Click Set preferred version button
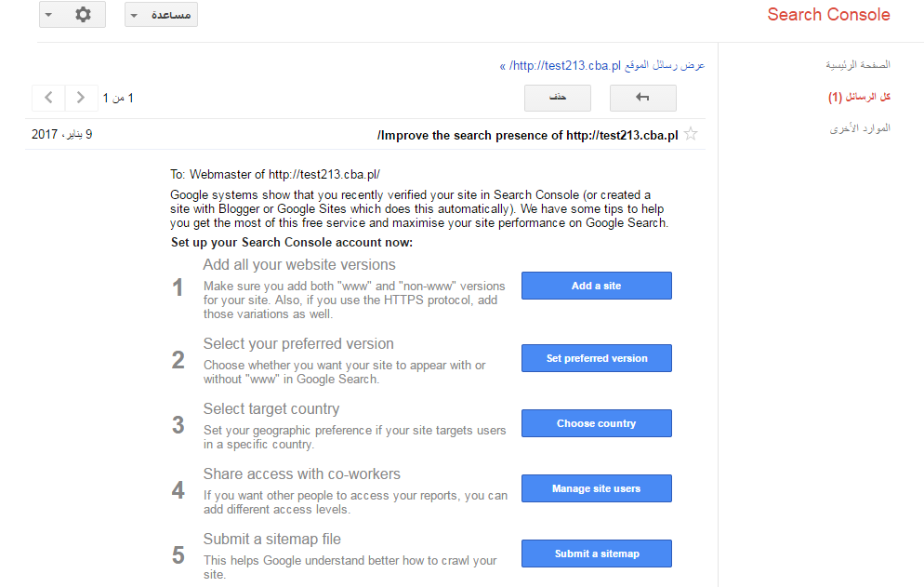 (597, 358)
